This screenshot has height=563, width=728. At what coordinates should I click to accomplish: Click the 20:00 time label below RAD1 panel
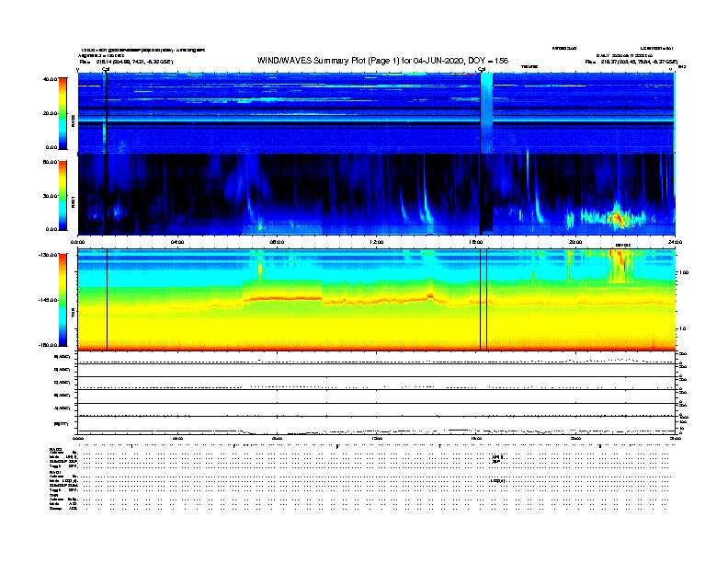pyautogui.click(x=575, y=242)
